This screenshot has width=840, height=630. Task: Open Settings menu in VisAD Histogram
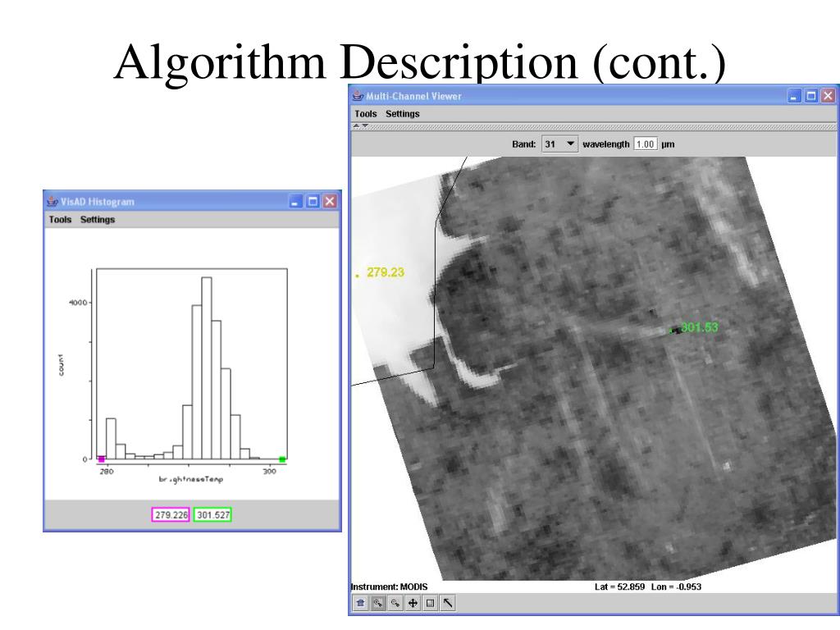coord(98,220)
